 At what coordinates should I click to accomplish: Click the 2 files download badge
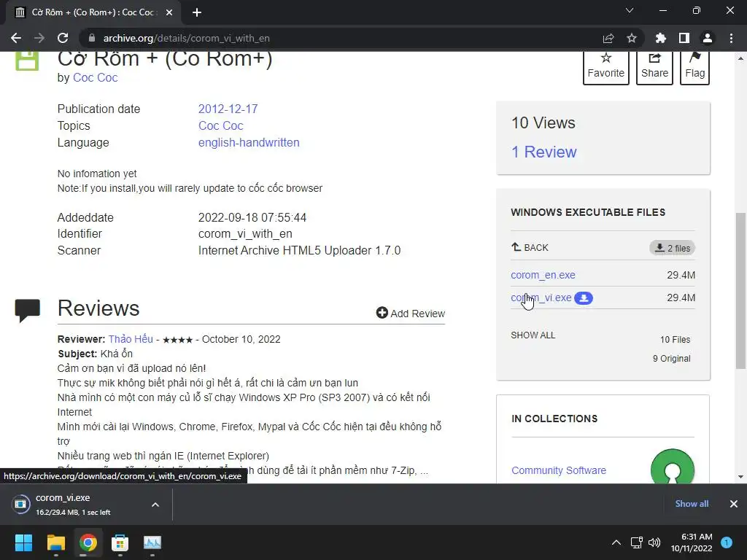click(x=672, y=248)
